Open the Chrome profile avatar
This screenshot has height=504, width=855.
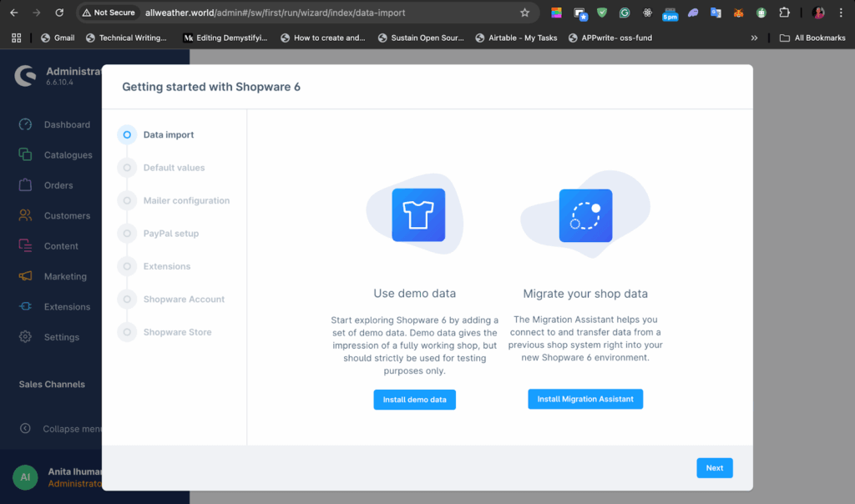click(x=818, y=13)
